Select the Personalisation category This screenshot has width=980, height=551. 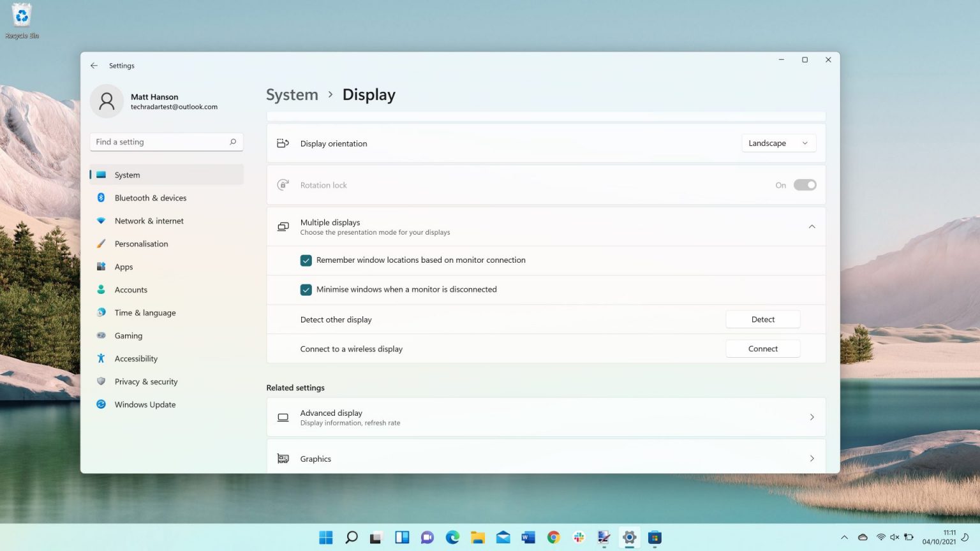[x=142, y=244]
